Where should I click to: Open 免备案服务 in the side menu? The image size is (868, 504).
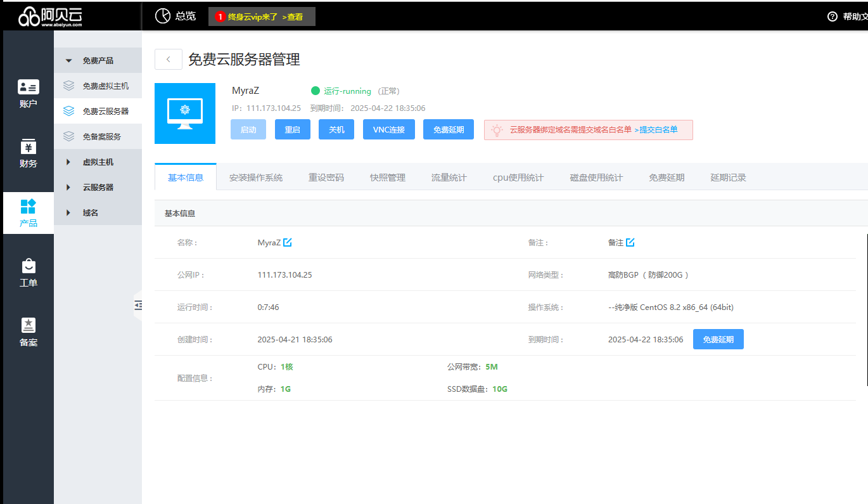click(x=98, y=136)
